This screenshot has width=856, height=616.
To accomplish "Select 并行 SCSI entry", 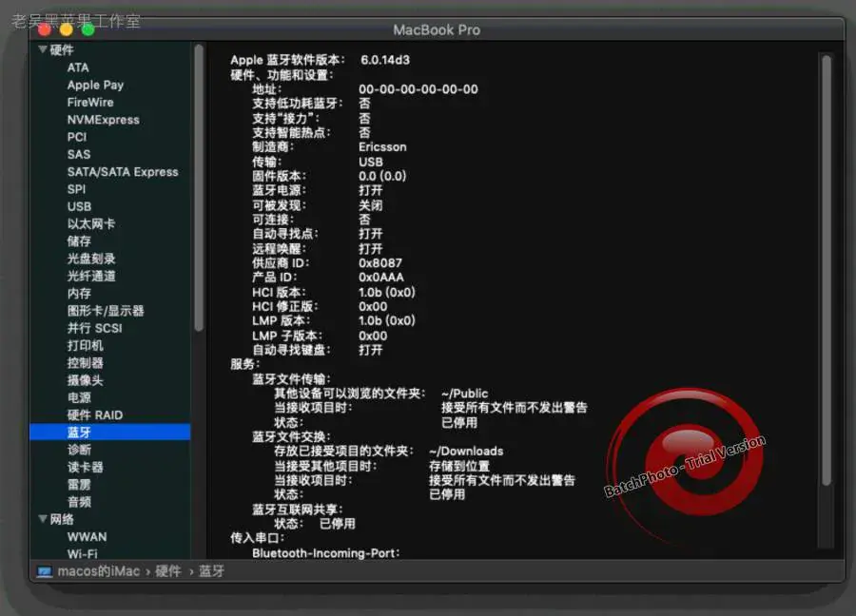I will point(94,329).
